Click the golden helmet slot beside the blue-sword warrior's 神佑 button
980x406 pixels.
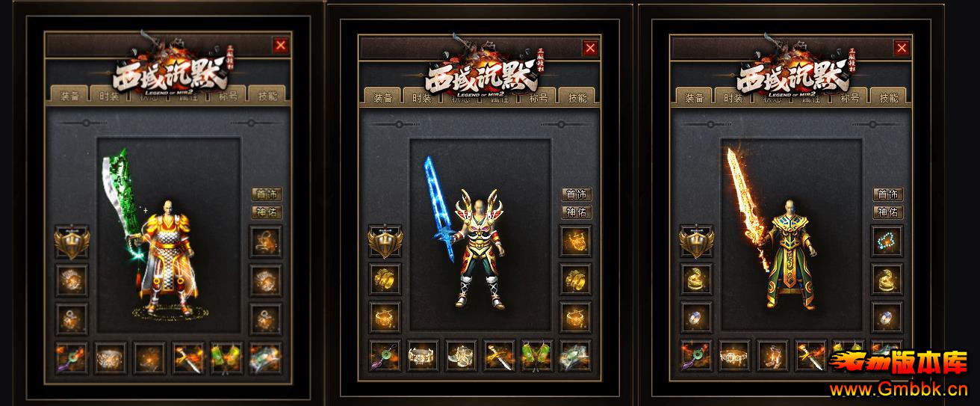tap(576, 241)
